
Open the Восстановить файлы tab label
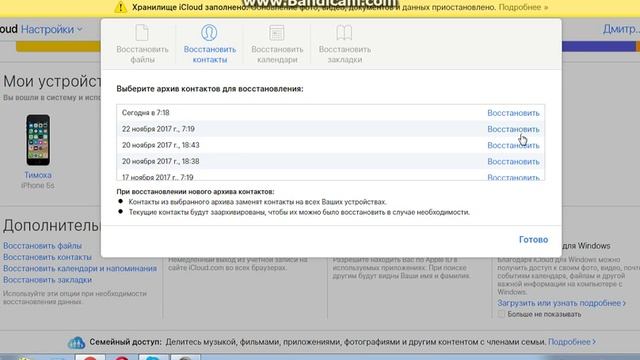pyautogui.click(x=142, y=54)
